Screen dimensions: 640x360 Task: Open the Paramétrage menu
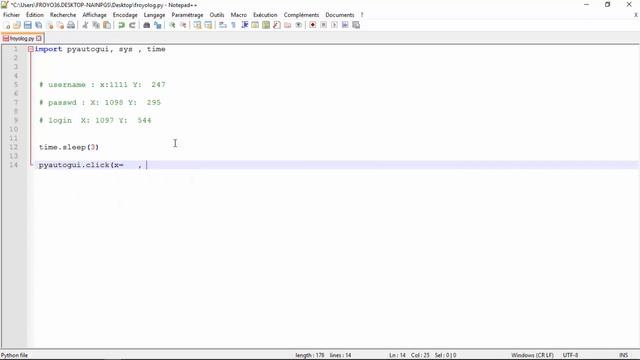pos(187,15)
